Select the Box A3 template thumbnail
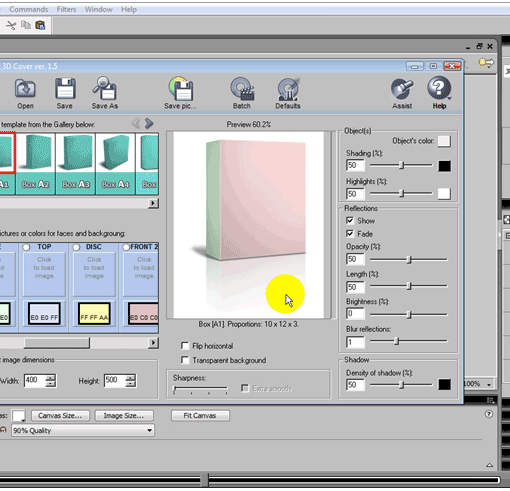 click(76, 163)
